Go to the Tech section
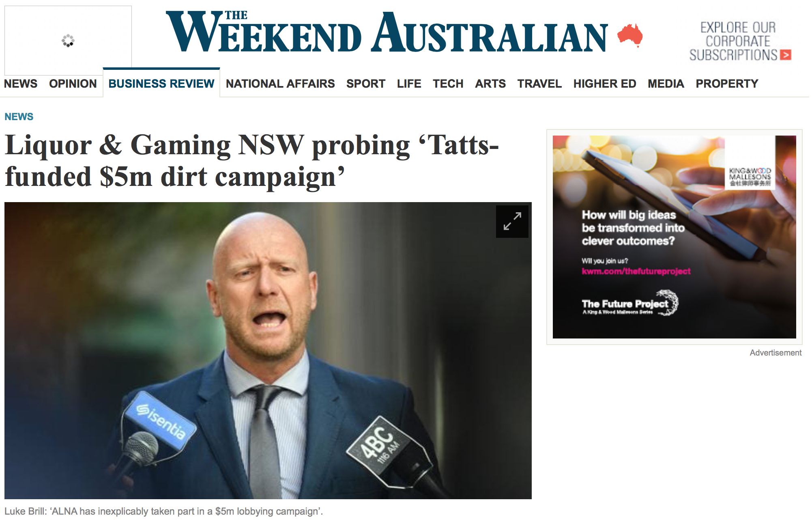 [448, 84]
